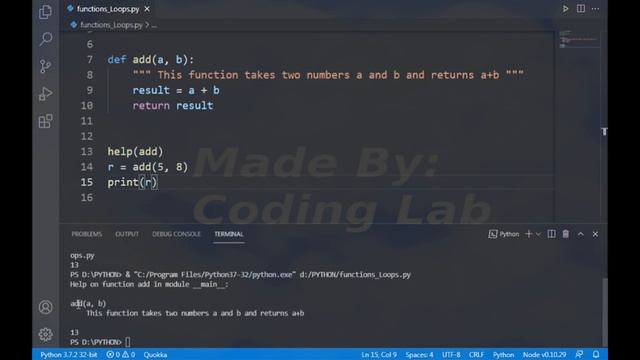The width and height of the screenshot is (640, 360).
Task: Click the print(r) statement on line 15
Action: coord(132,182)
